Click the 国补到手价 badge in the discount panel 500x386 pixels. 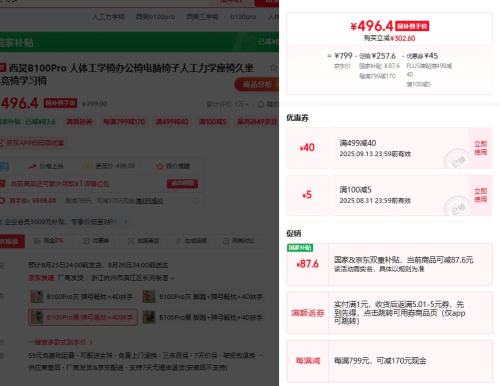[412, 26]
